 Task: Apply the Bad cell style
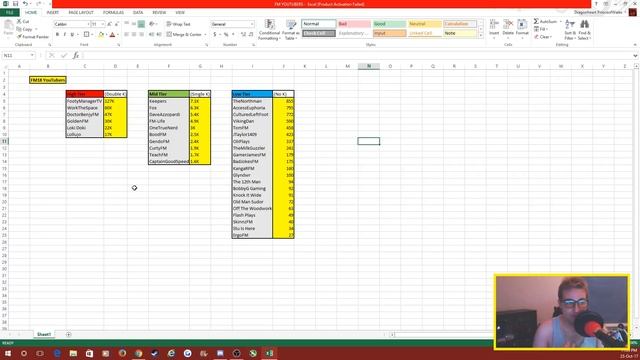(354, 24)
